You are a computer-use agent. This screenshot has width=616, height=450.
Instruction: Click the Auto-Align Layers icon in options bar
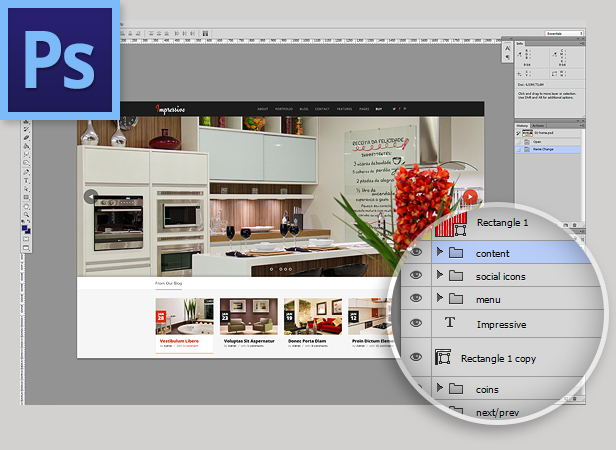(x=205, y=33)
